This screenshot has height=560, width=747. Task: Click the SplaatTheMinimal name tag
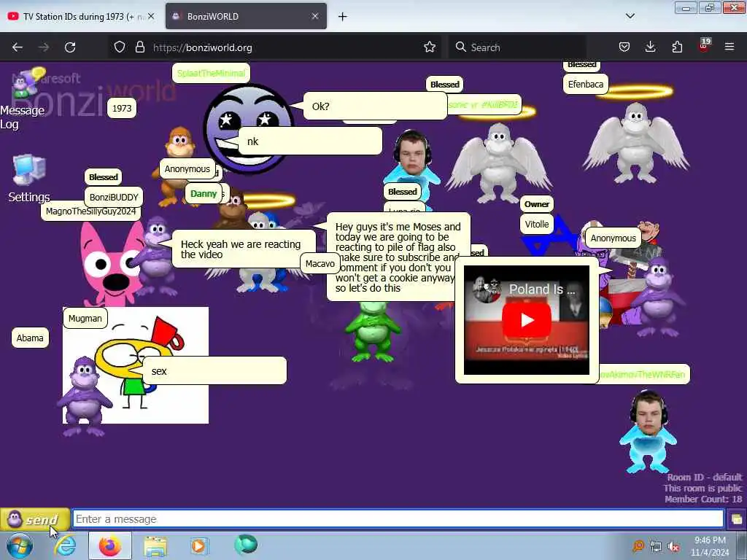(211, 73)
